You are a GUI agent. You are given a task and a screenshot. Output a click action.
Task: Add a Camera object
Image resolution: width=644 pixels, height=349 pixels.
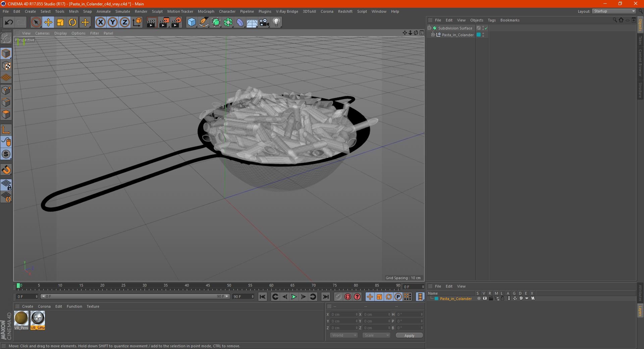click(x=264, y=22)
